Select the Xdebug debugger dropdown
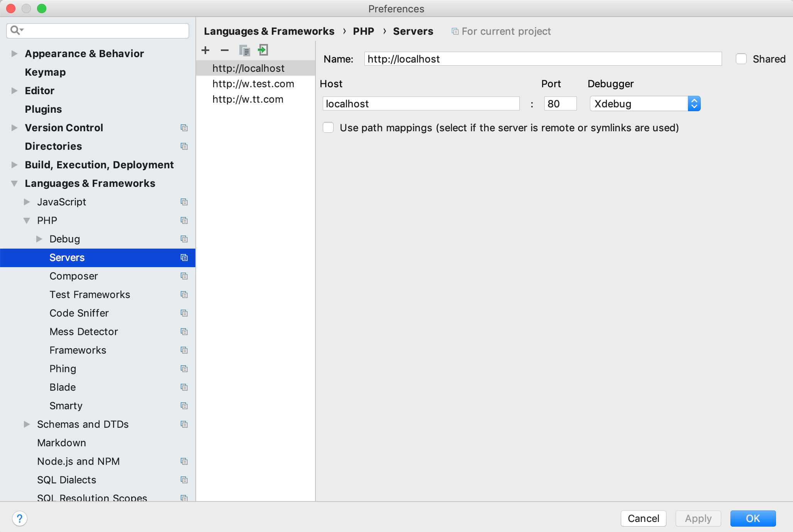 click(644, 103)
